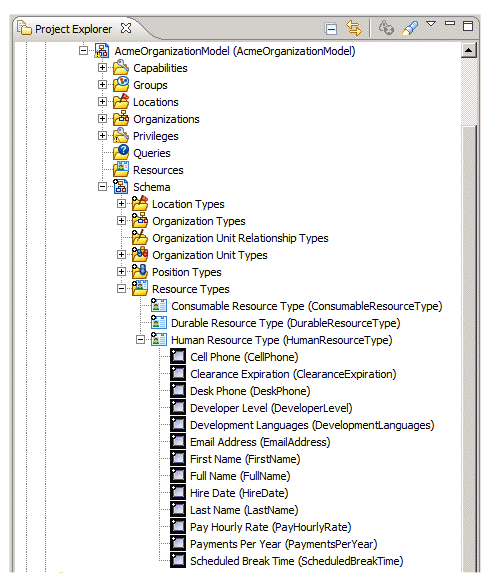The width and height of the screenshot is (488, 579).
Task: Select Developer Level (DeveloperLevel) attribute
Action: pos(271,408)
